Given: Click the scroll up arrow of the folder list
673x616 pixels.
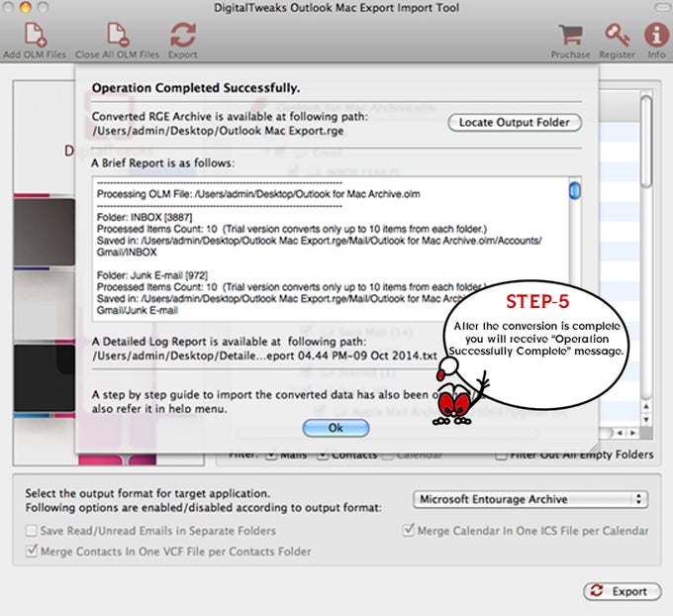Looking at the screenshot, I should click(646, 406).
